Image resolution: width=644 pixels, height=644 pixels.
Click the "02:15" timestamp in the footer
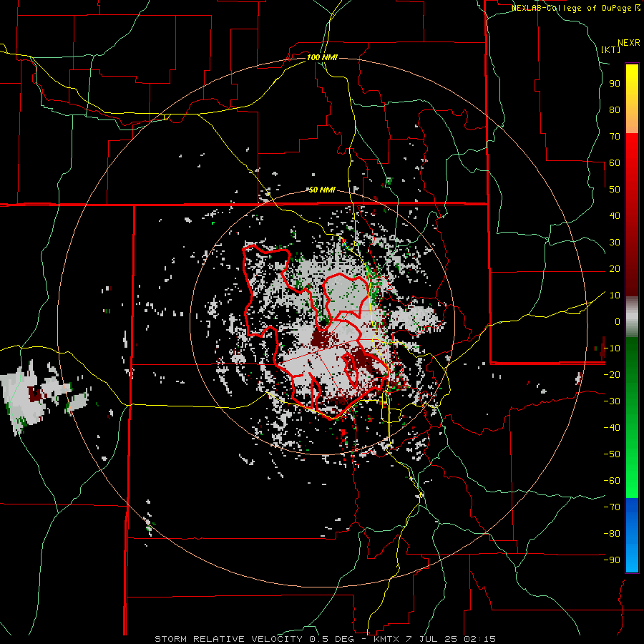click(x=479, y=639)
